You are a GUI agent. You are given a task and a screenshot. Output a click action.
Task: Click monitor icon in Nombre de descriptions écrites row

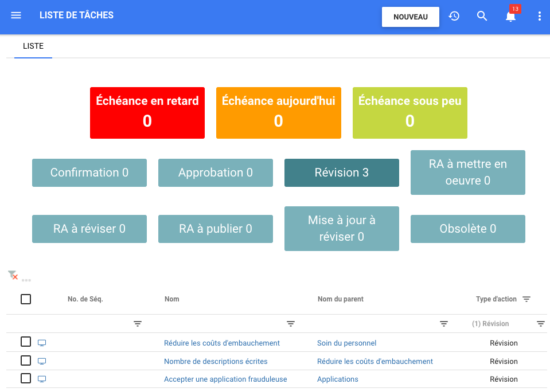click(42, 361)
